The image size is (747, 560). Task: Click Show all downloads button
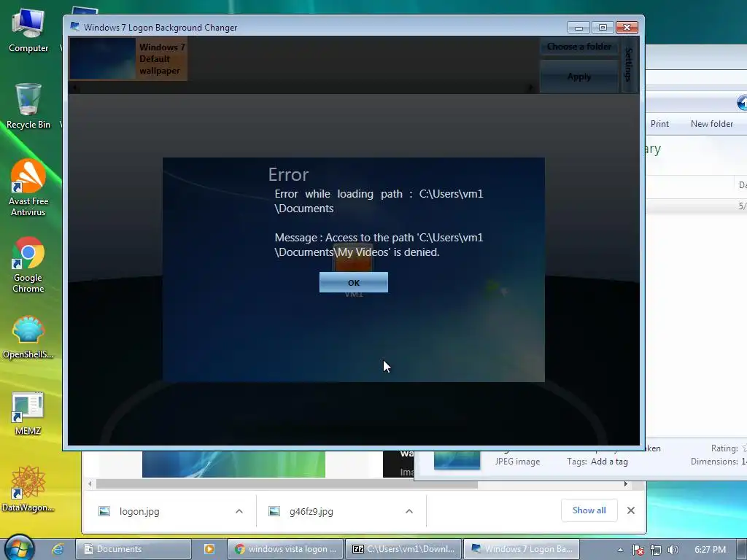[589, 510]
